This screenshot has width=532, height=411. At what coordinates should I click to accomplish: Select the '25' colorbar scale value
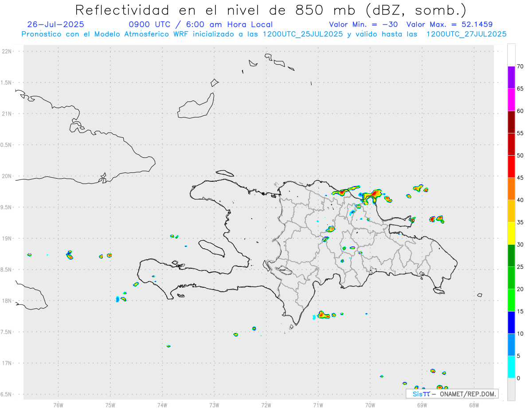tap(520, 267)
